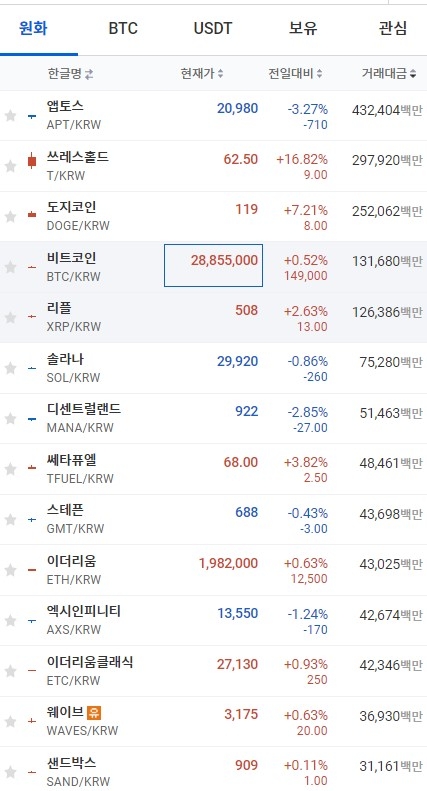Open the 관심 favorites tab
This screenshot has height=791, width=427.
[x=393, y=28]
